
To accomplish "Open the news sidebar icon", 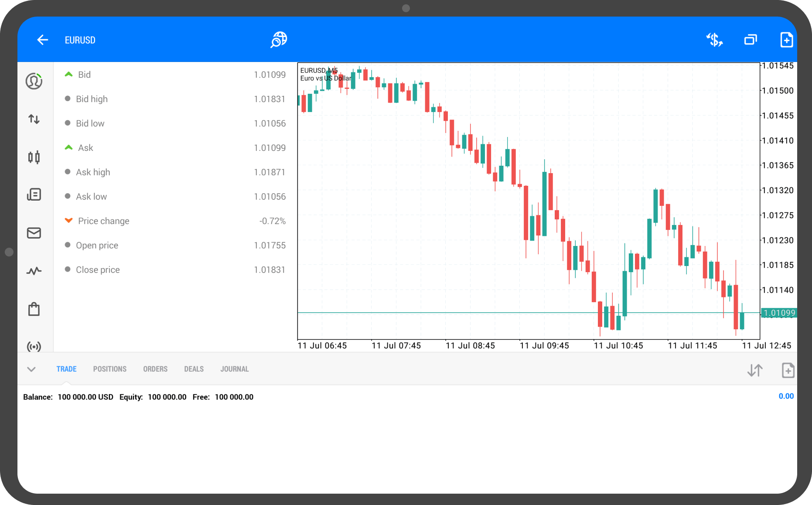I will [34, 194].
